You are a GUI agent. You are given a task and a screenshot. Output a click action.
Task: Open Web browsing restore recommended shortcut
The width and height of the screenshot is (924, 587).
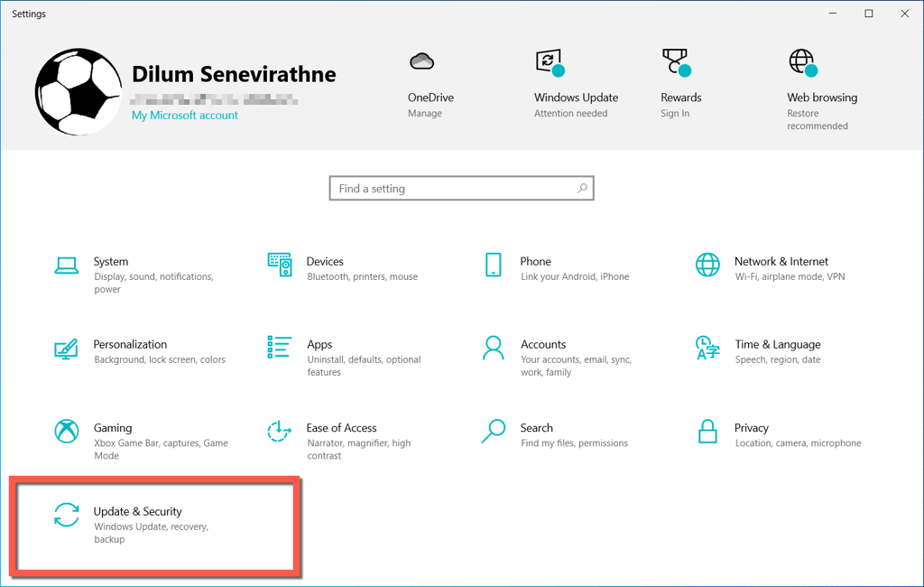coord(801,61)
